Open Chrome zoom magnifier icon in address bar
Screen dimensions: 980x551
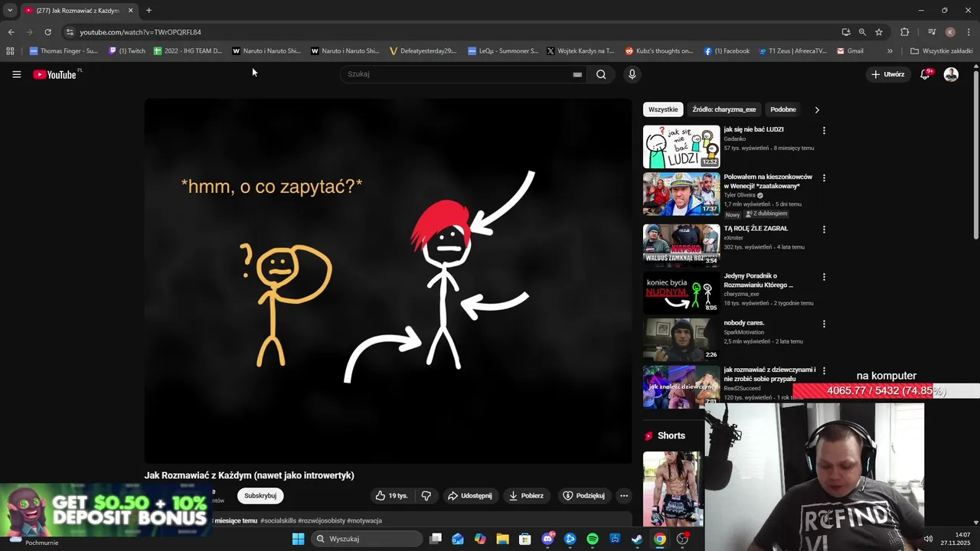click(862, 32)
